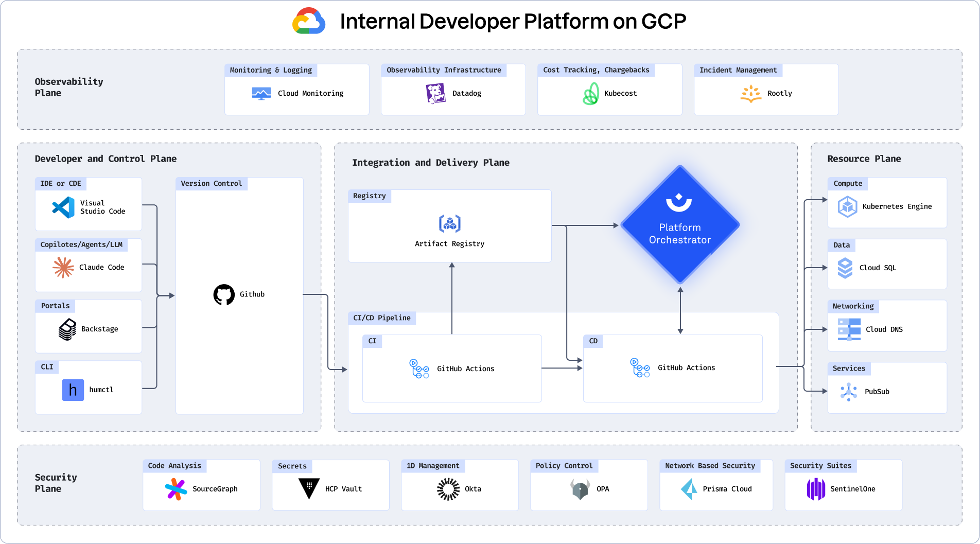Click the Portals label tag
The height and width of the screenshot is (544, 980).
tap(55, 306)
